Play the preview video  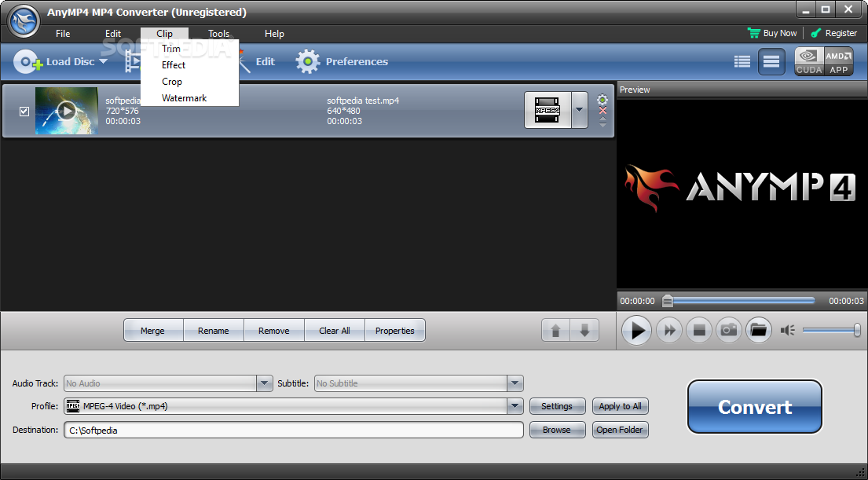[636, 331]
